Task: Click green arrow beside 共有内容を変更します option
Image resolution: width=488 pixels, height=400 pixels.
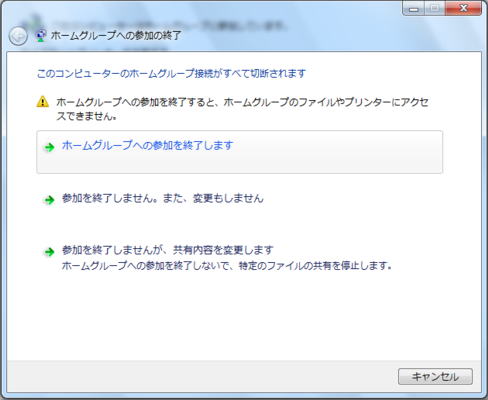Action: click(x=49, y=252)
